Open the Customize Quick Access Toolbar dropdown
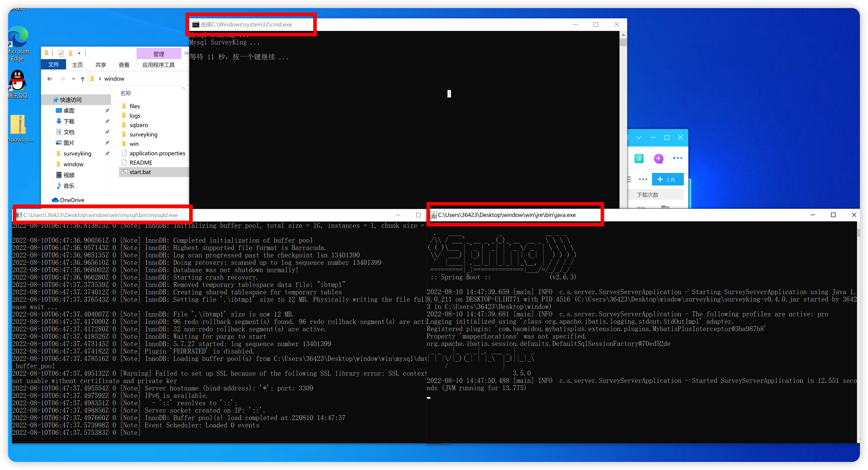This screenshot has height=470, width=868. click(79, 53)
